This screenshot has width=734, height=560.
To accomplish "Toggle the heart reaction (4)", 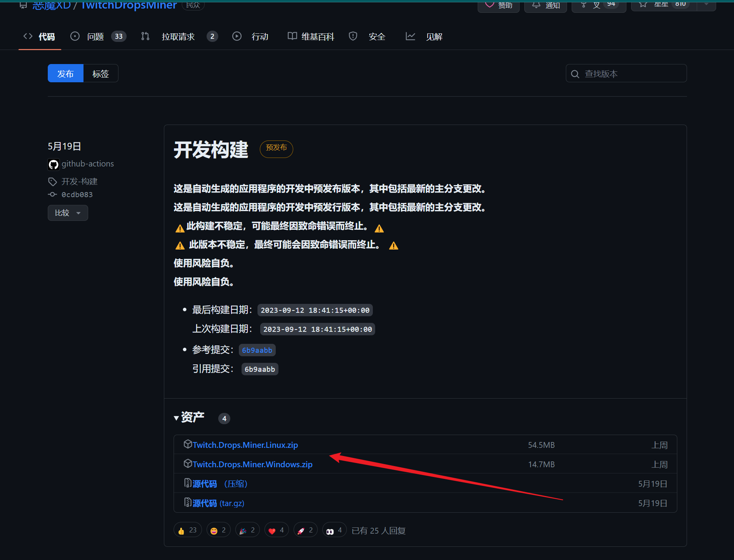I will 277,530.
